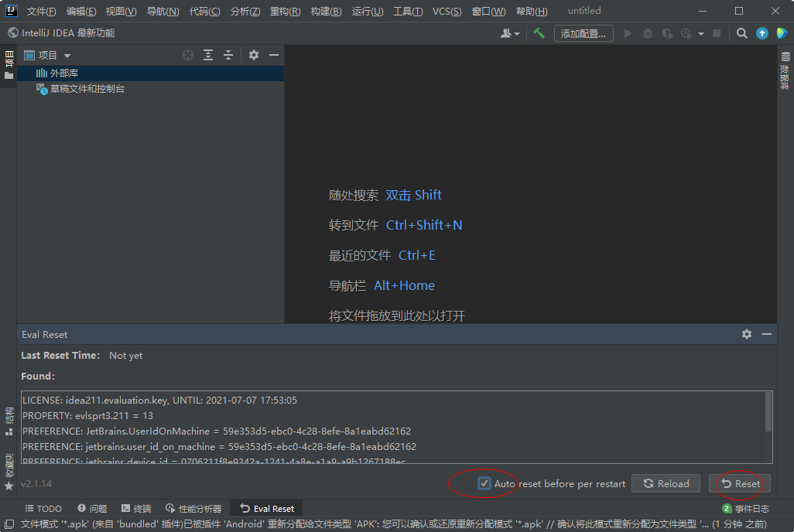Open the 分析(Z) menu

245,11
